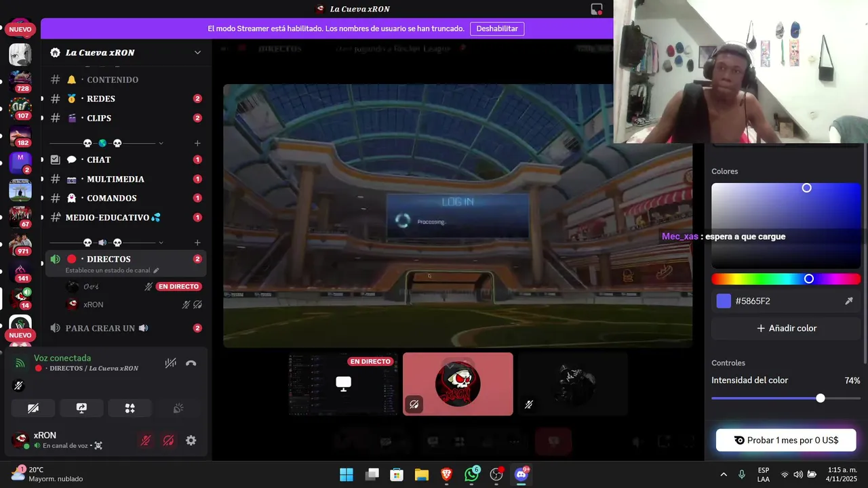Click Probar 1 mes por 0 US$
This screenshot has width=868, height=488.
point(786,440)
